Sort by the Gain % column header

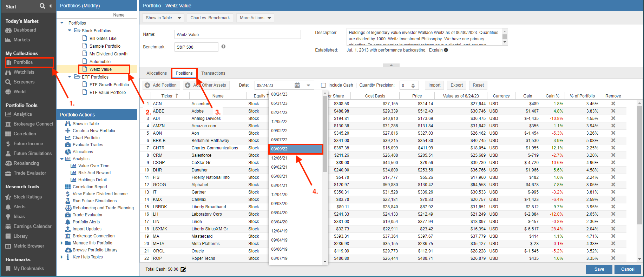(552, 96)
